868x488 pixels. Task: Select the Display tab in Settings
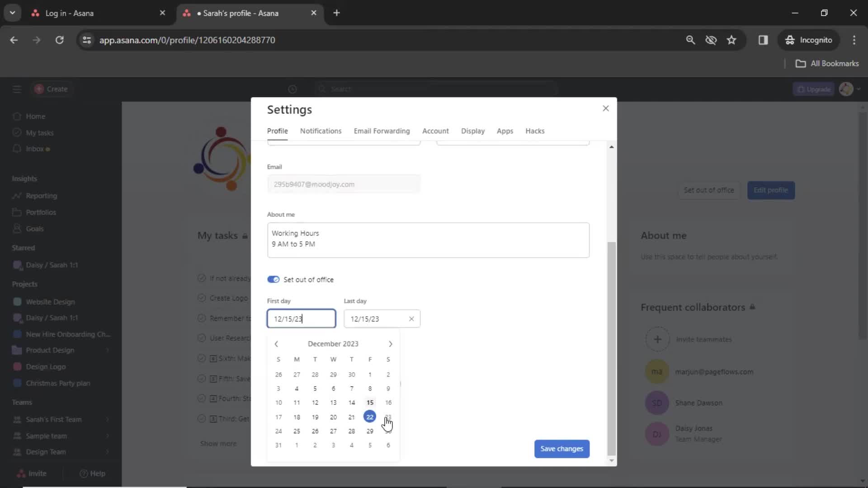474,131
